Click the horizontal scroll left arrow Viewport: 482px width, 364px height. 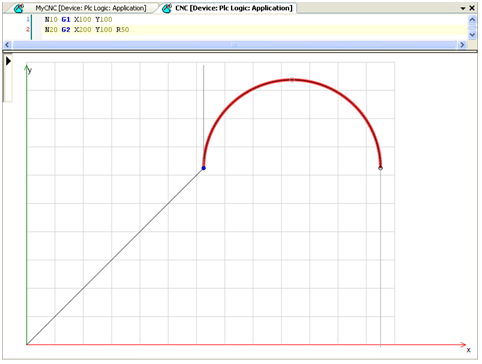pyautogui.click(x=7, y=44)
